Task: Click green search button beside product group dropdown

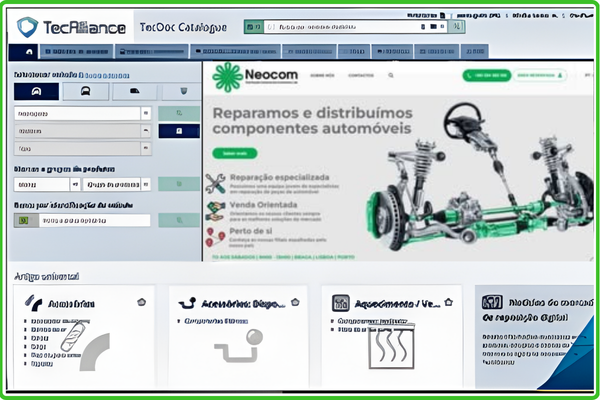Action: [179, 184]
